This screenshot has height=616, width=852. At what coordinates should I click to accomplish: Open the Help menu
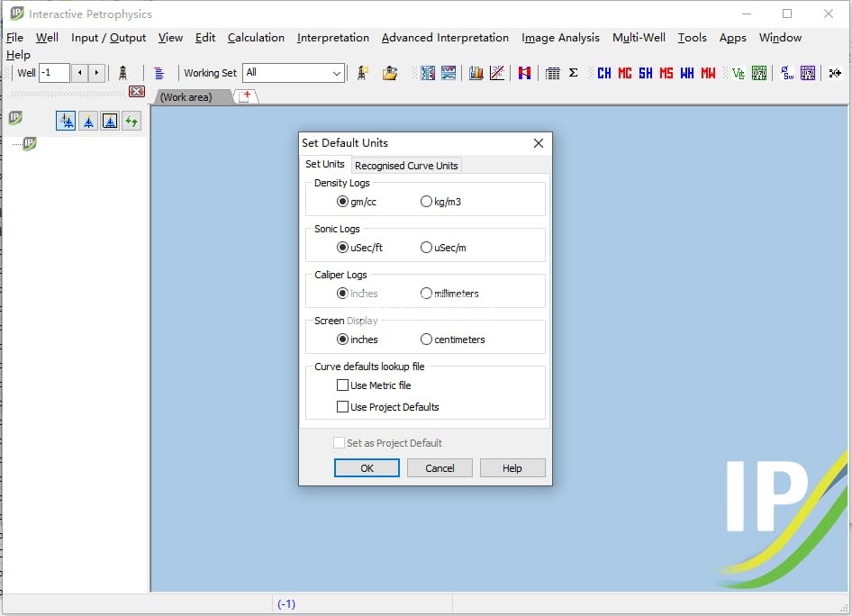[x=18, y=55]
